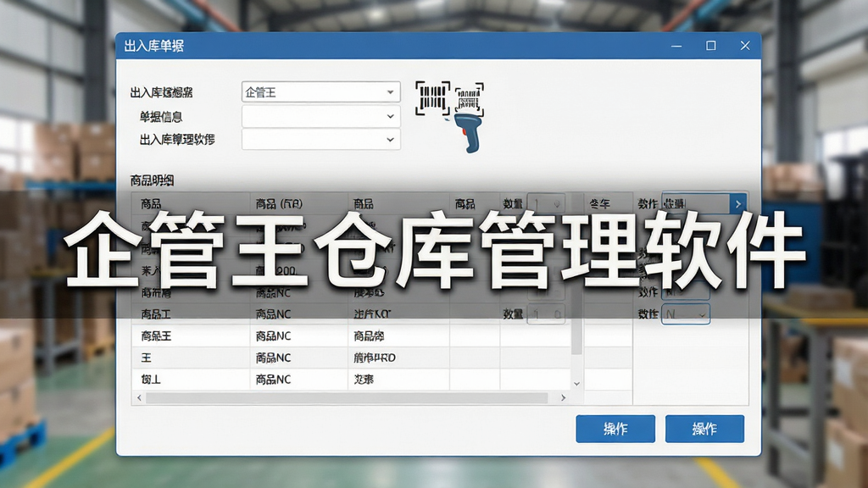Select the 商品工 row
Image resolution: width=868 pixels, height=488 pixels.
(352, 314)
